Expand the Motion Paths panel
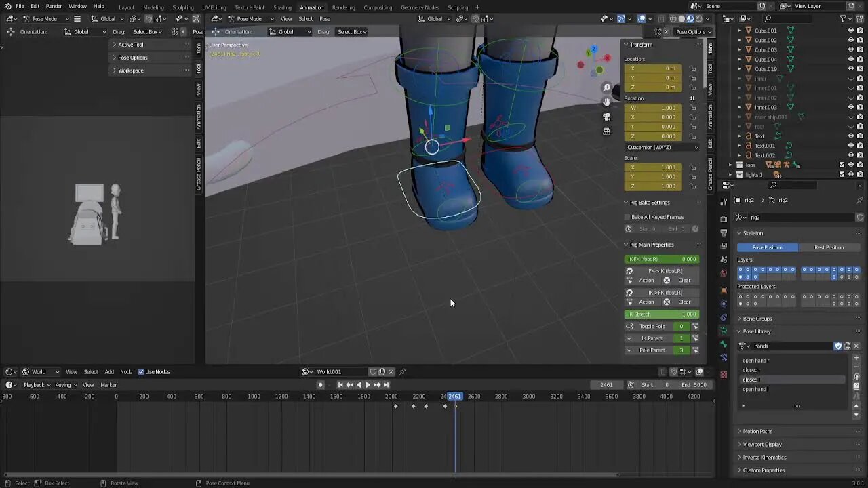The height and width of the screenshot is (488, 868). click(x=757, y=431)
